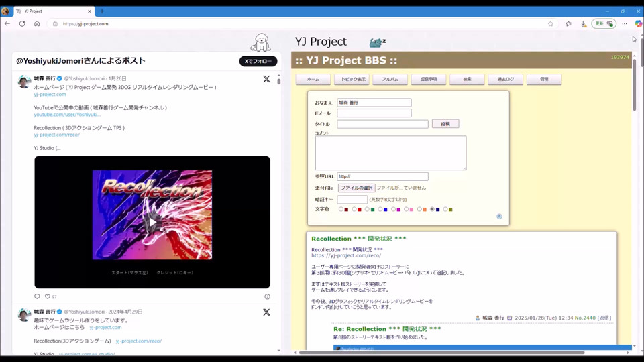Click the sleeping cat icon beside YJ Project
This screenshot has height=362, width=644.
[x=378, y=42]
